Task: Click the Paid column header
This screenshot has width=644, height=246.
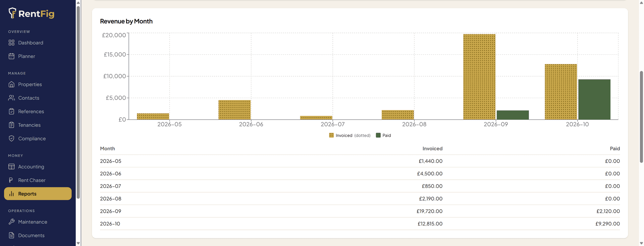Action: (615, 149)
